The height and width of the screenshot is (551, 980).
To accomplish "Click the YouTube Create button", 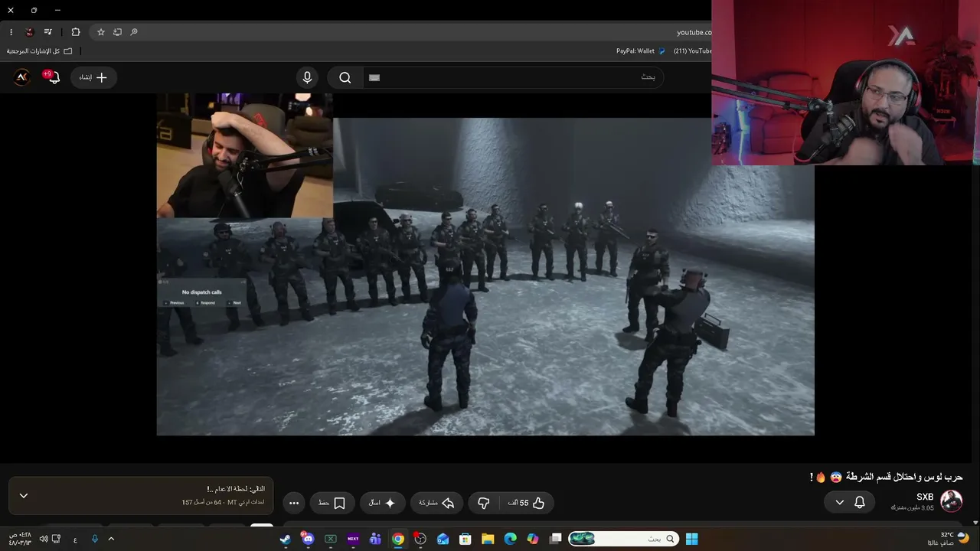I will tap(93, 77).
